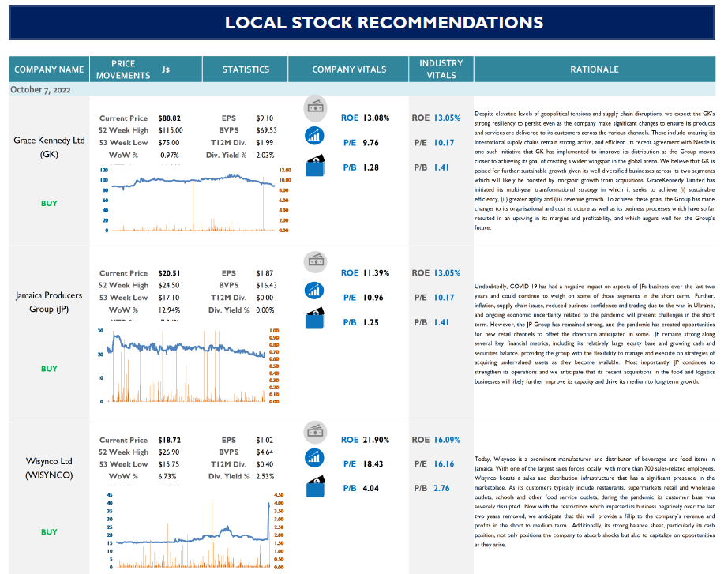728x574 pixels.
Task: Click company P/E 18.43 for Wisynco
Action: [x=373, y=463]
